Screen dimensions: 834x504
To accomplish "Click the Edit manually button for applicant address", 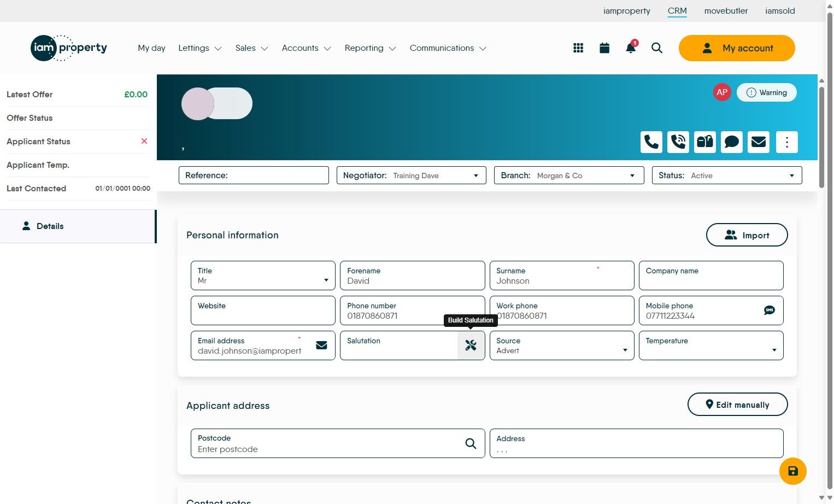I will pyautogui.click(x=737, y=405).
